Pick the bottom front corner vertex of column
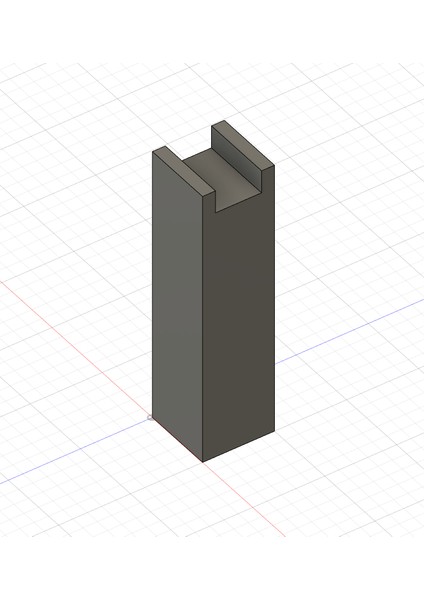Screen dimensions: 424x600 point(202,462)
